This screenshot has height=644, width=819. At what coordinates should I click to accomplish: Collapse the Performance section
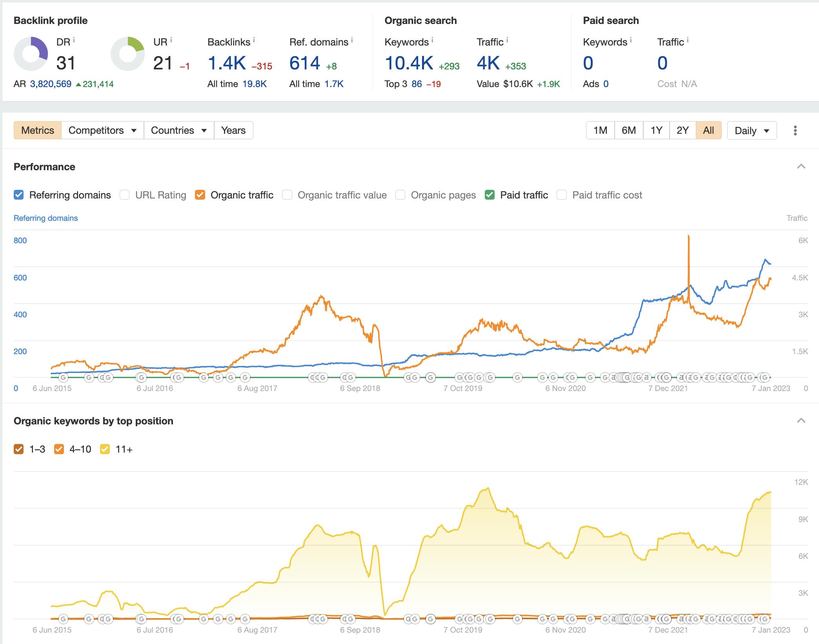click(x=801, y=167)
